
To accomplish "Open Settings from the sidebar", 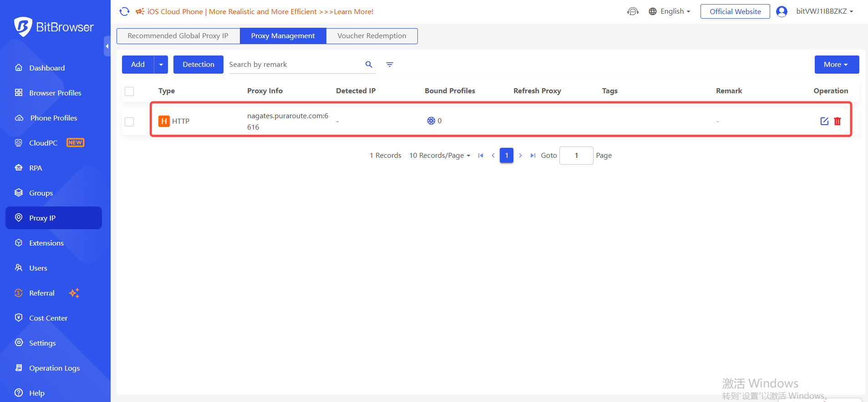I will (x=54, y=343).
